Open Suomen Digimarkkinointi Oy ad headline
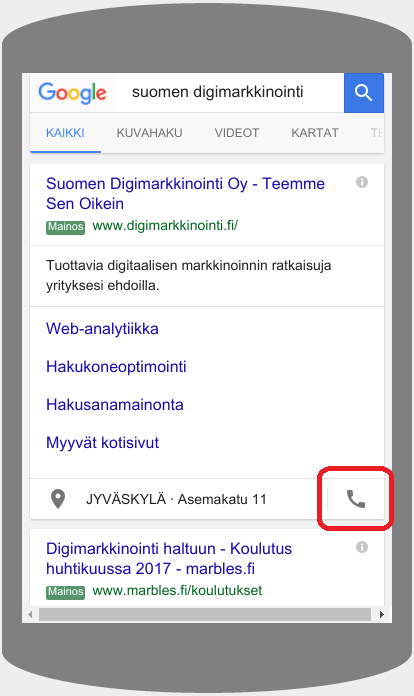414x696 pixels. 185,194
